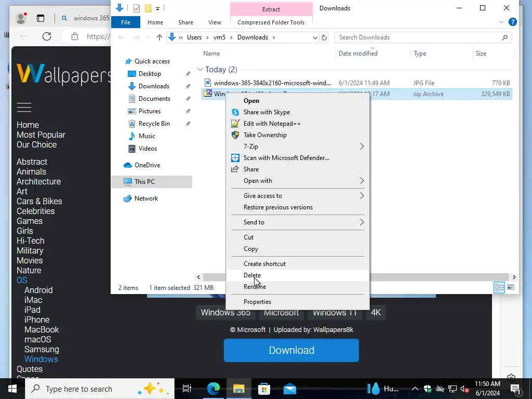Choose Open in the context menu

click(298, 101)
